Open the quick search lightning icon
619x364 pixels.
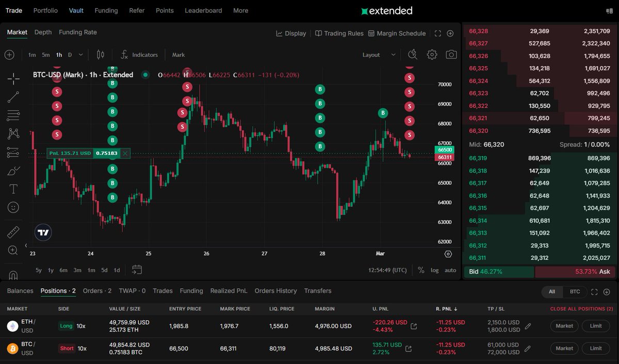point(413,55)
